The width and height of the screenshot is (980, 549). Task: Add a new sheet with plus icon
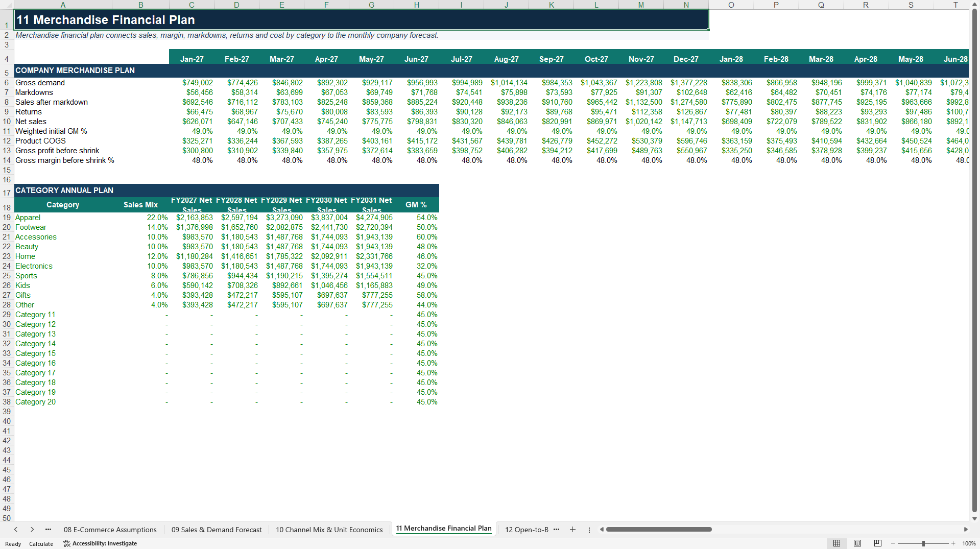tap(572, 530)
